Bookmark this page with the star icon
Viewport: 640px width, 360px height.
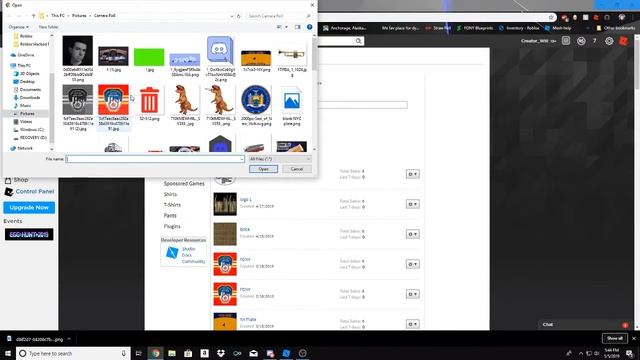(x=551, y=17)
